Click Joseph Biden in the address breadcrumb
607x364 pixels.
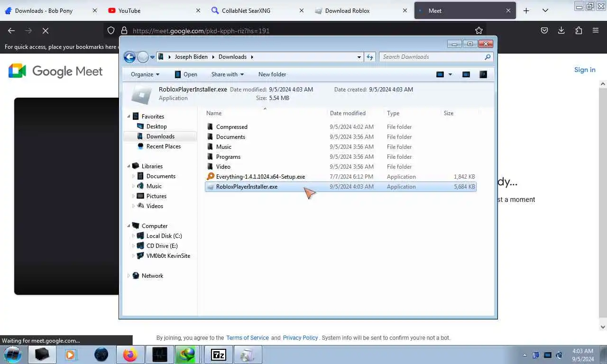[x=191, y=57]
